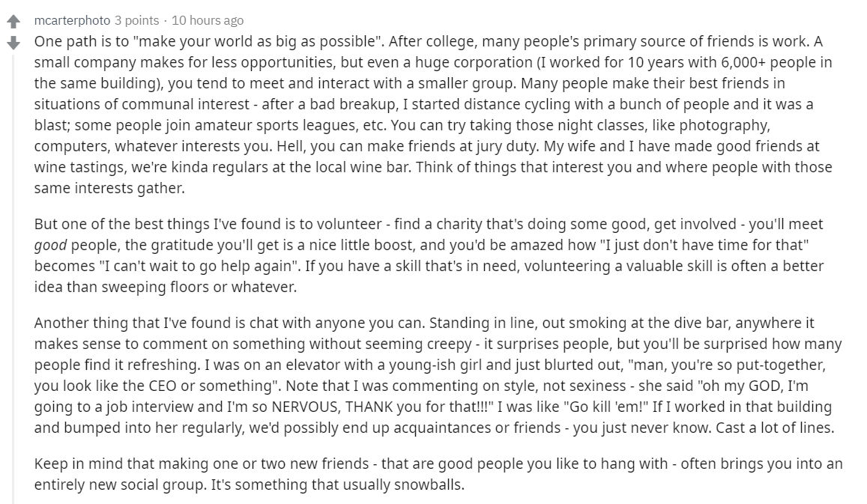
Task: Click the capitalized word "NERVOUS"
Action: pyautogui.click(x=304, y=407)
